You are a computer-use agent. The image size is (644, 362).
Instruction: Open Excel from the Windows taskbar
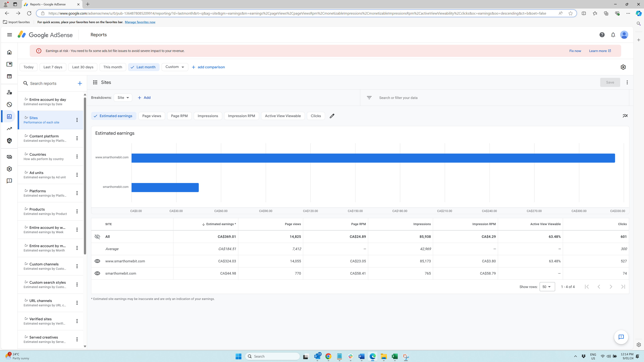click(395, 356)
